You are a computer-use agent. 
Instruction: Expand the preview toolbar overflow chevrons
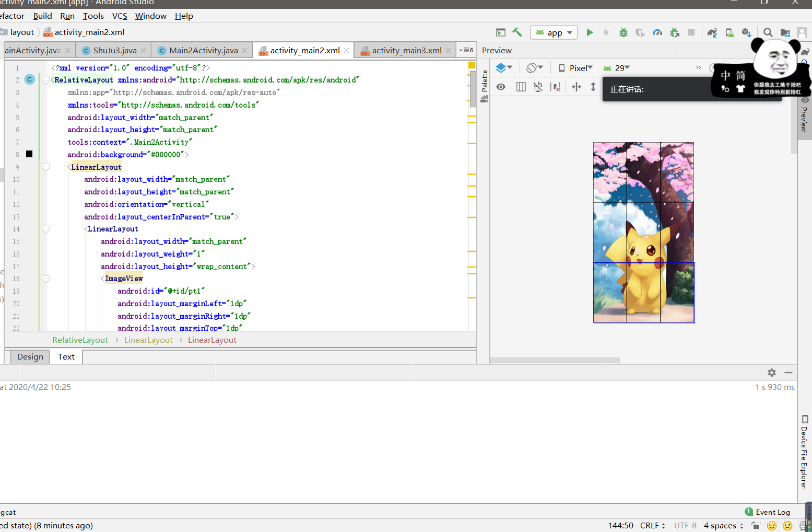699,68
